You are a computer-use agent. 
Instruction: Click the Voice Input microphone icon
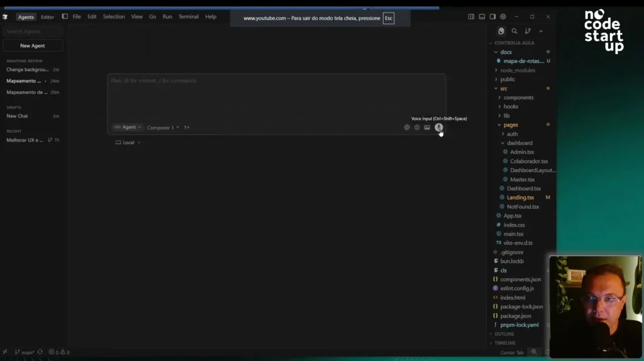click(438, 127)
